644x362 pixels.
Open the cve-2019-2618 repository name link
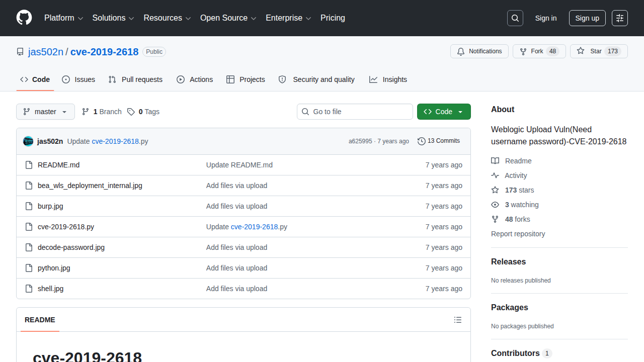[105, 52]
